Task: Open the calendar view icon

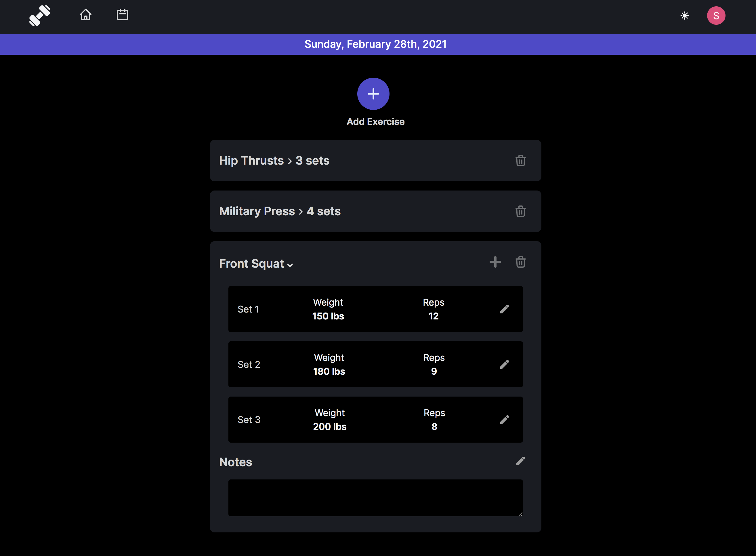Action: pos(122,15)
